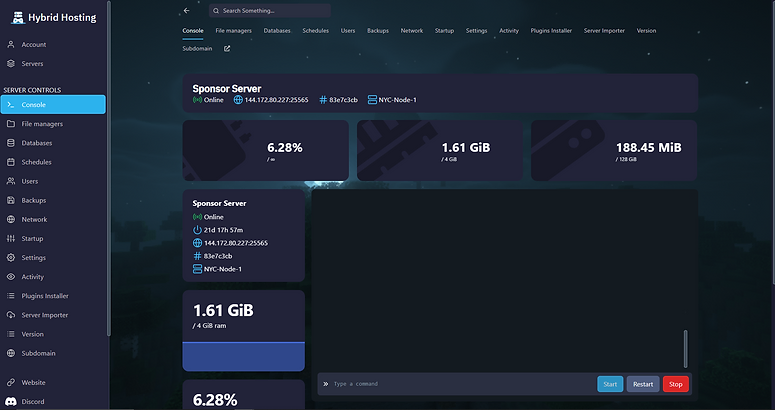The image size is (775, 410).
Task: Click the power uptime icon beside 21d 17h 57m
Action: [x=197, y=230]
